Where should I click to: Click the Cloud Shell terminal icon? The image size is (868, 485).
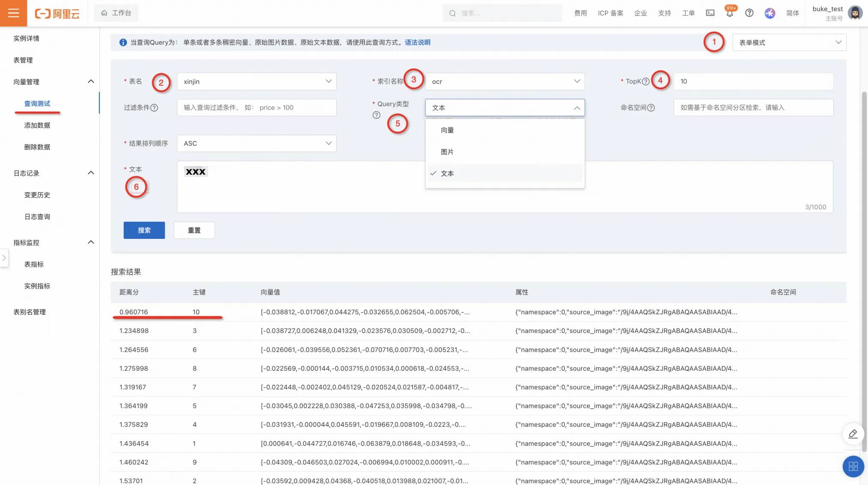coord(710,13)
